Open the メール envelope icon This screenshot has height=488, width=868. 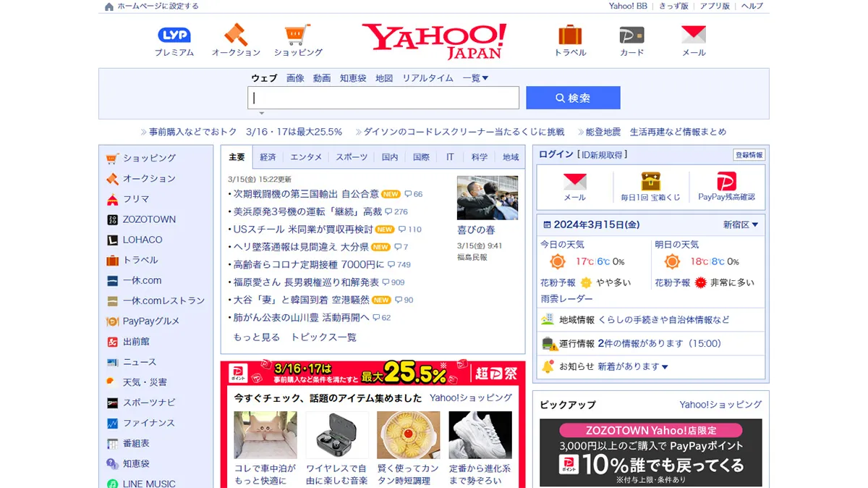692,35
